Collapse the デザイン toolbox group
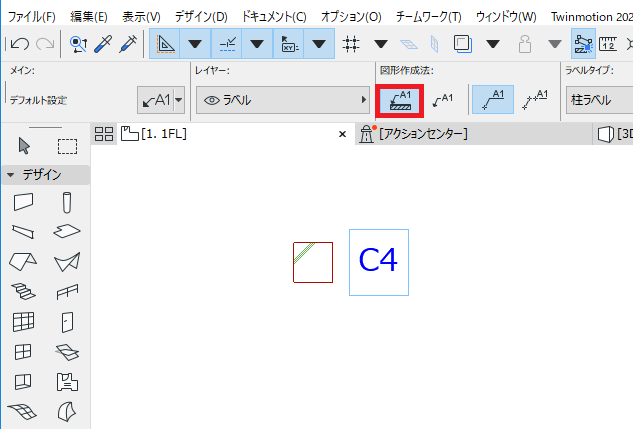The height and width of the screenshot is (429, 633). (11, 175)
